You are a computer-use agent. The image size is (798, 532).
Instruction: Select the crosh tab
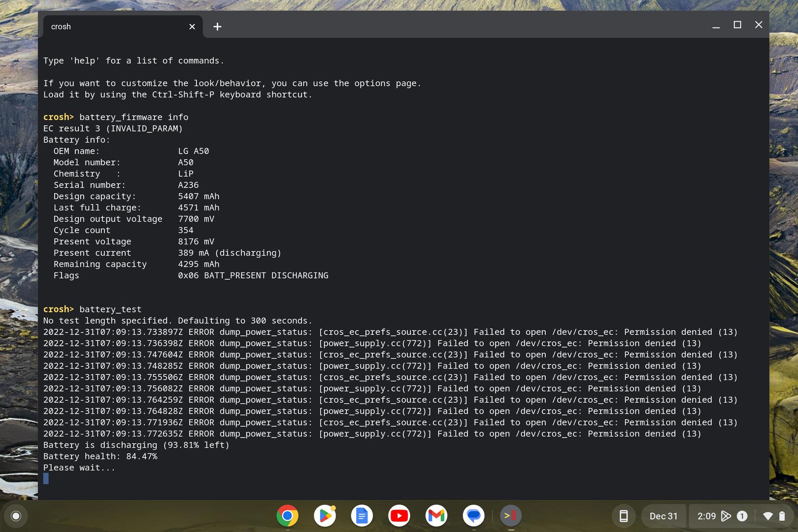[x=113, y=27]
